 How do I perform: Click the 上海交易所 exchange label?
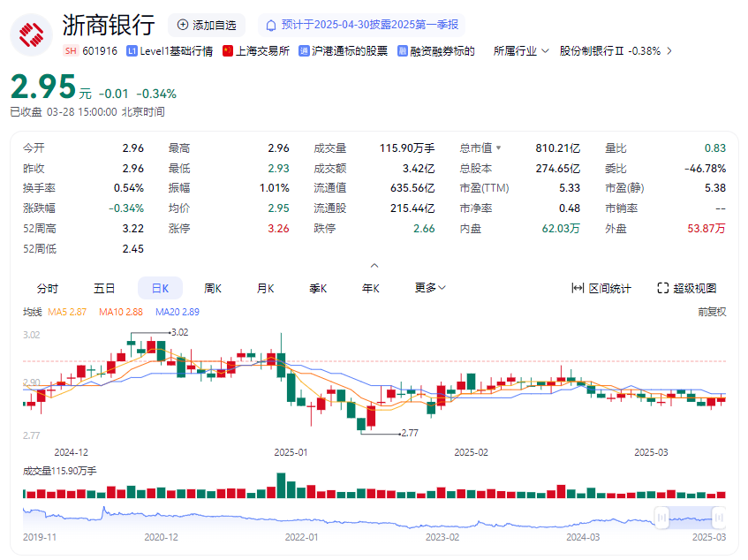pos(263,51)
